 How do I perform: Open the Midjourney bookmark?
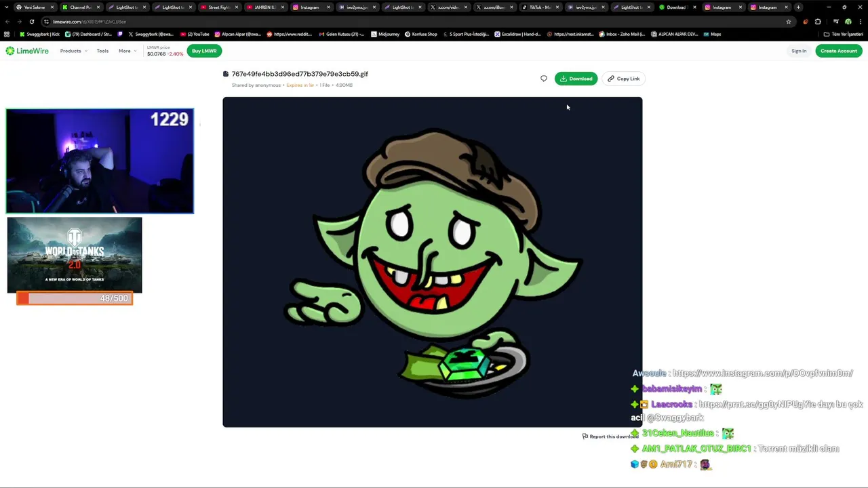(x=386, y=34)
